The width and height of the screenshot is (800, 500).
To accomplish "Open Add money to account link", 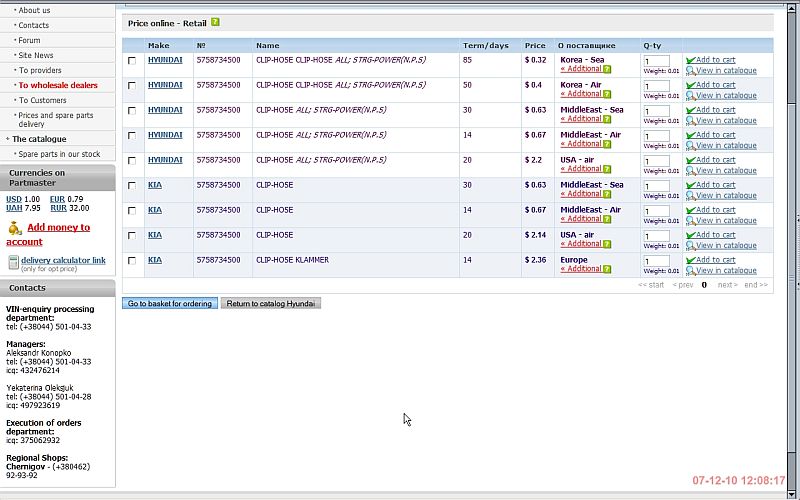I will pos(48,235).
